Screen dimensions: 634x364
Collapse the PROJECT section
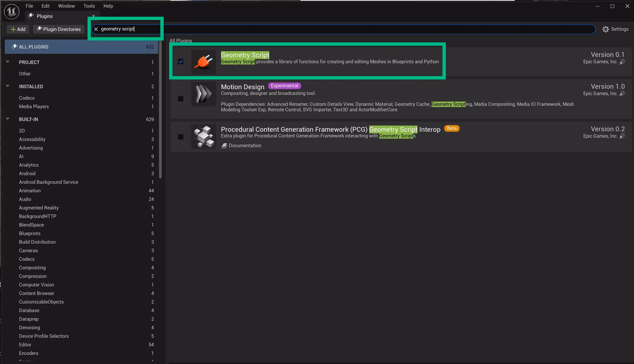(7, 62)
